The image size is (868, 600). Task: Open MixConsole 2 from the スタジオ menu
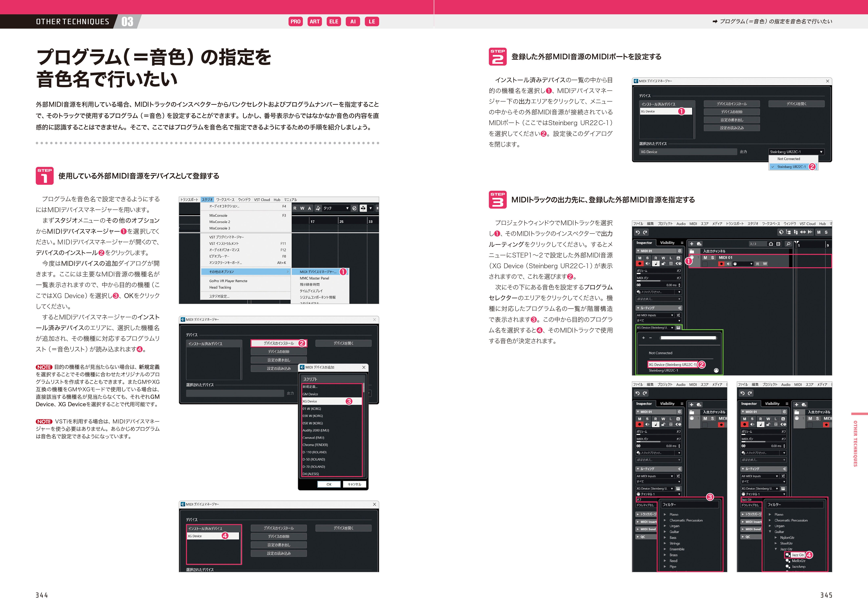click(220, 222)
